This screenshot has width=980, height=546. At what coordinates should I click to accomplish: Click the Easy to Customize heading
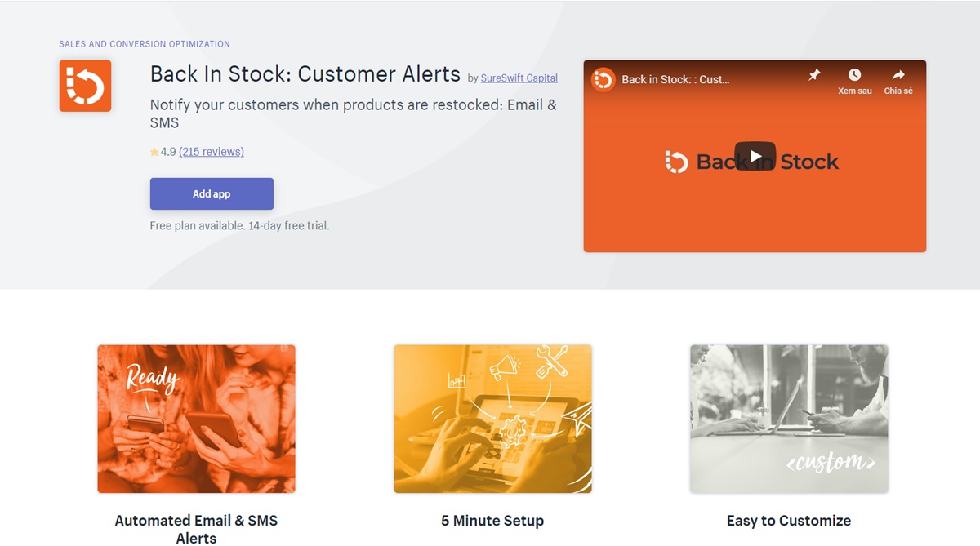pyautogui.click(x=789, y=521)
